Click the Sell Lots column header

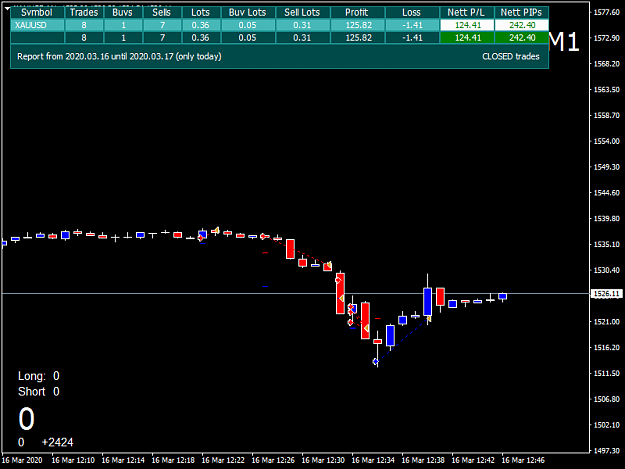(302, 12)
